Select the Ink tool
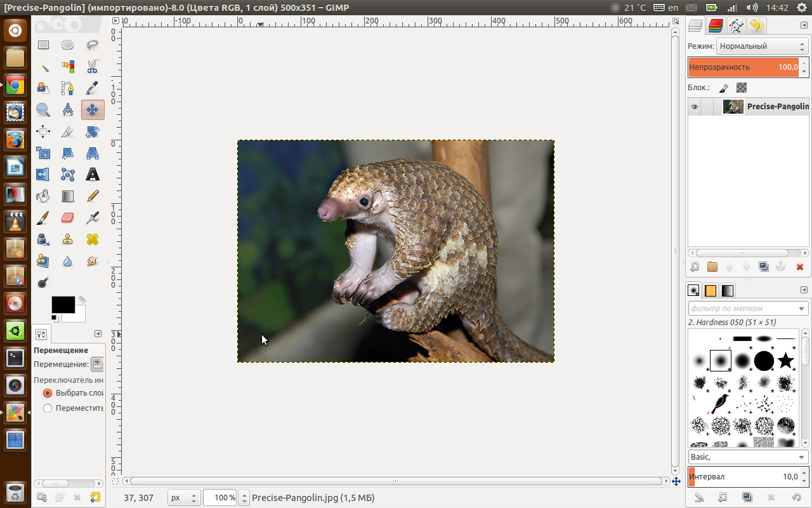This screenshot has height=508, width=812. click(x=43, y=239)
